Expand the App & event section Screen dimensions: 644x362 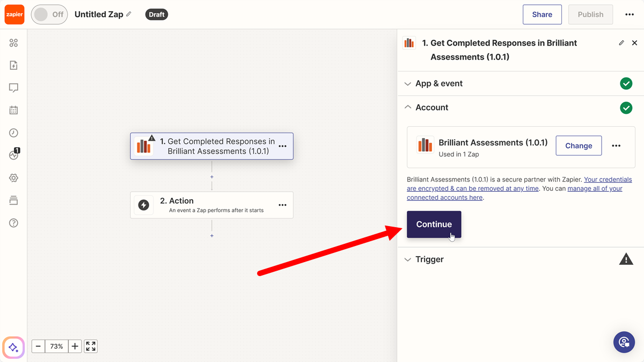[x=408, y=83]
